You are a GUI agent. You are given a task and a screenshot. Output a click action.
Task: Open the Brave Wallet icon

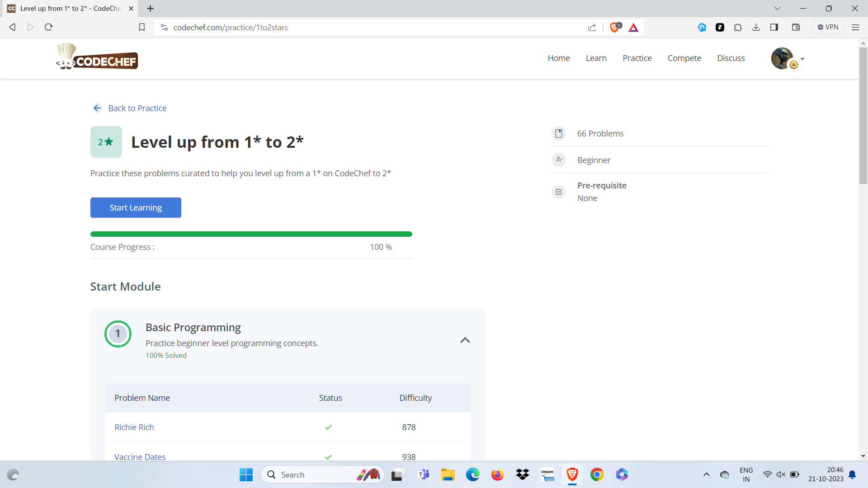coord(796,28)
